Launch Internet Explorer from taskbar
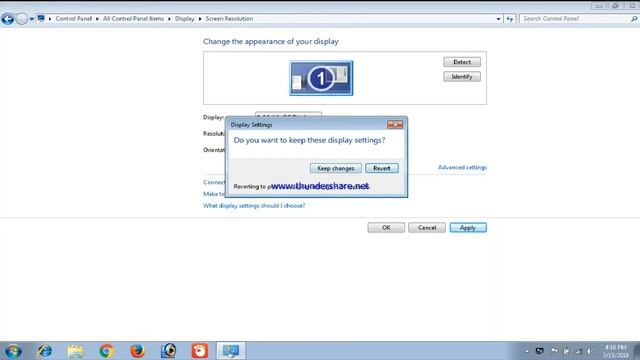Screen dimensions: 640x360 (x=44, y=351)
